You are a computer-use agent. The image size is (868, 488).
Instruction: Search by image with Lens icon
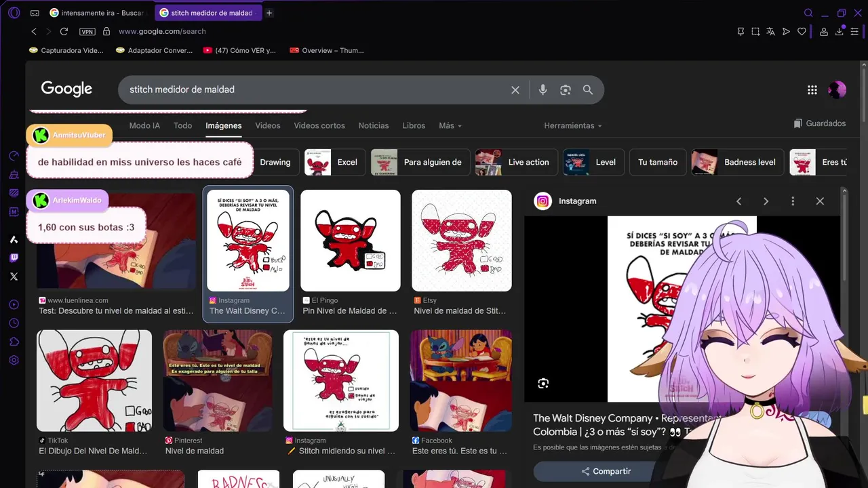[x=566, y=89]
